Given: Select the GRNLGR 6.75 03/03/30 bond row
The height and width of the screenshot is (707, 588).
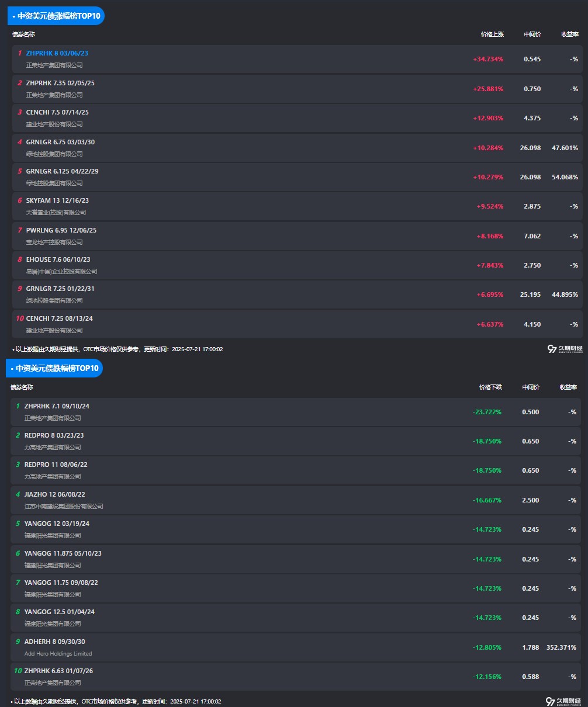Looking at the screenshot, I should (x=298, y=148).
